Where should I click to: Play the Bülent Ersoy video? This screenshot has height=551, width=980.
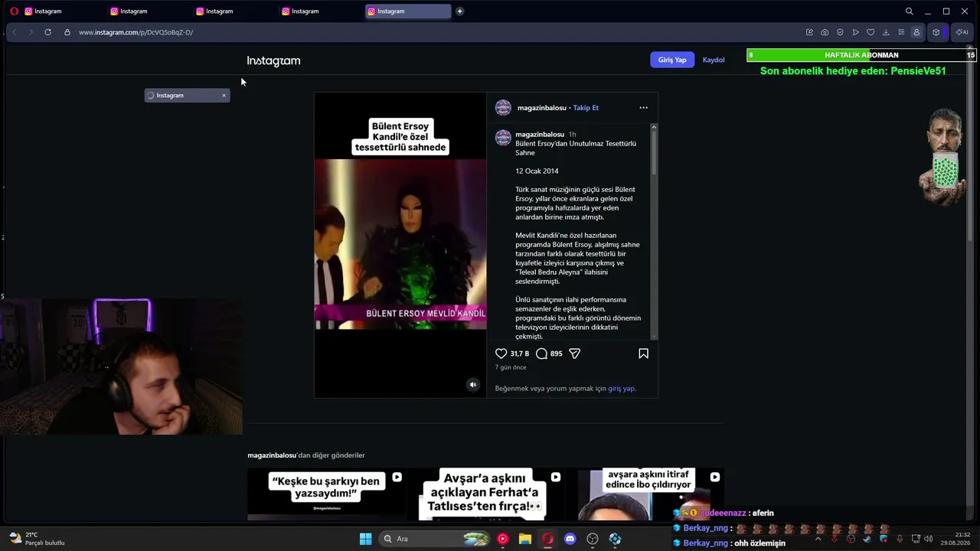point(400,245)
